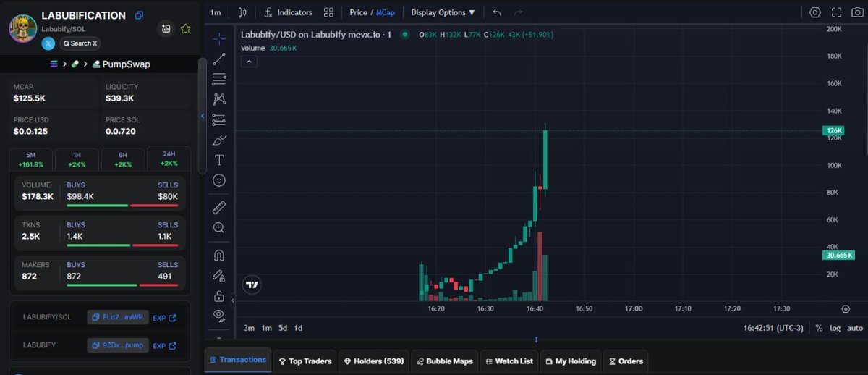Take a chart snapshot with camera icon
Image resolution: width=868 pixels, height=375 pixels.
coord(857,12)
